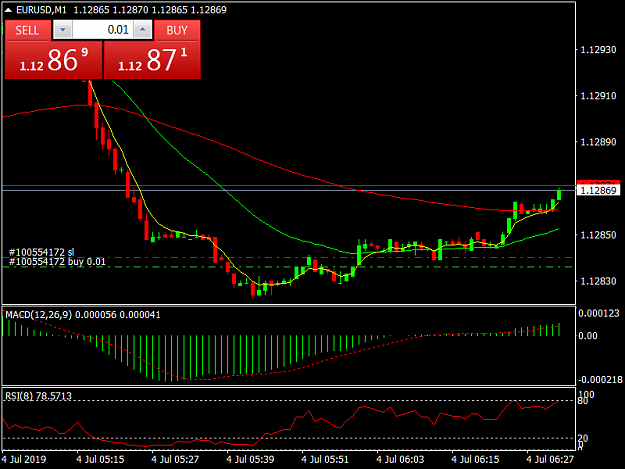Viewport: 625px width, 469px height.
Task: Click the 4 Jul 05:27 time label
Action: [175, 459]
